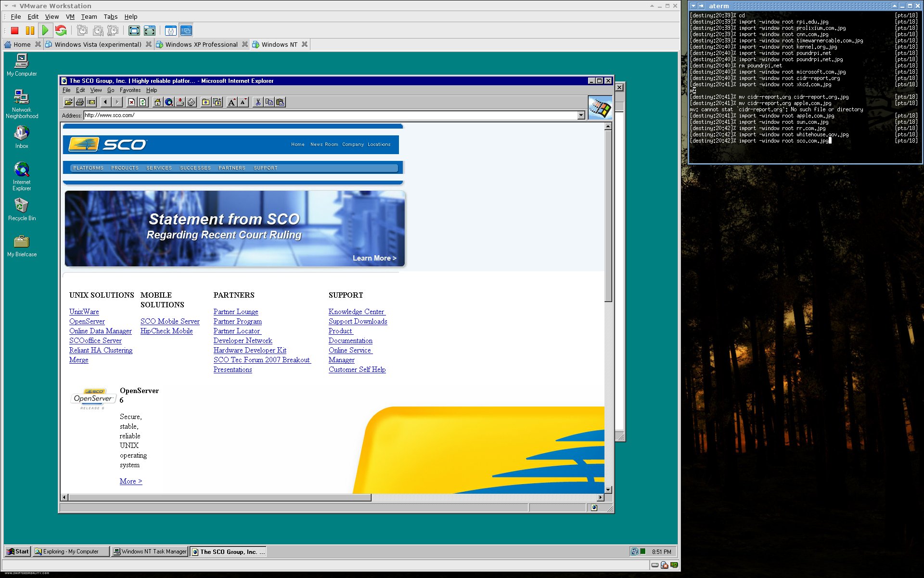Screen dimensions: 924x578
Task: Select PLATFORMS in SCO navigation bar
Action: pos(88,168)
